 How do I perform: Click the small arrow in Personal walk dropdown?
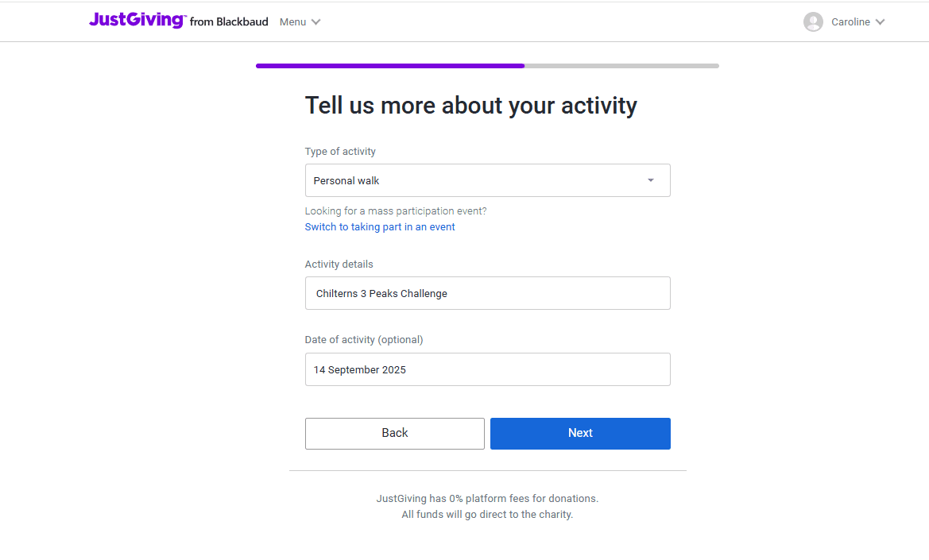(651, 180)
